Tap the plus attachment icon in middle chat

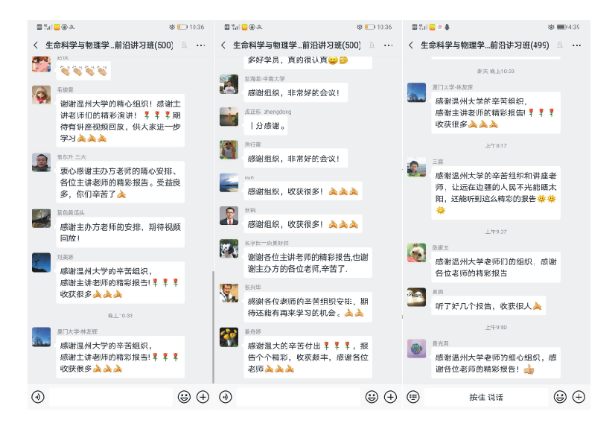[x=390, y=397]
